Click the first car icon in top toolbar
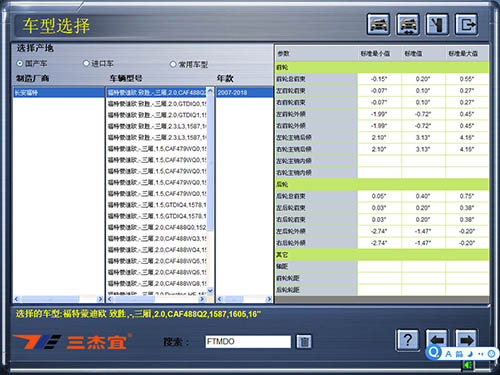This screenshot has width=500, height=375. click(x=379, y=24)
